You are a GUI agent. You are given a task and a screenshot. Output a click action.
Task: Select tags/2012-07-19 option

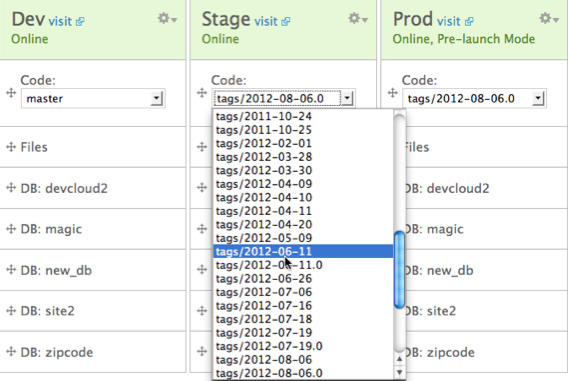[303, 332]
